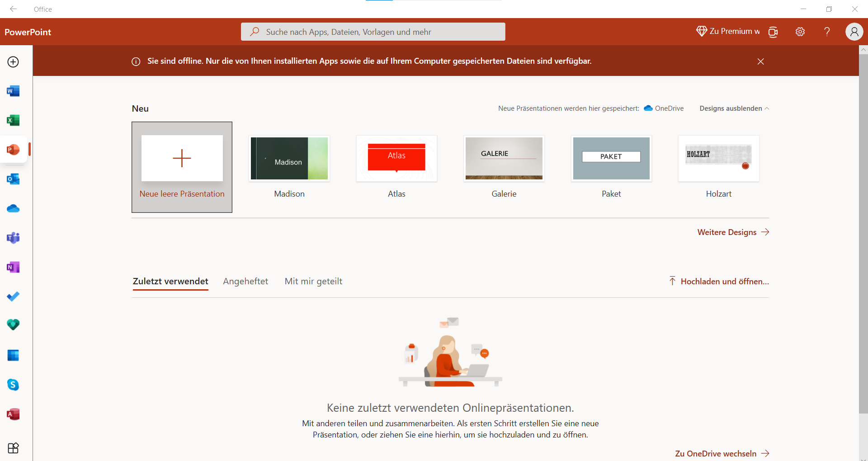Select the Holzart design template
The image size is (868, 461).
719,167
